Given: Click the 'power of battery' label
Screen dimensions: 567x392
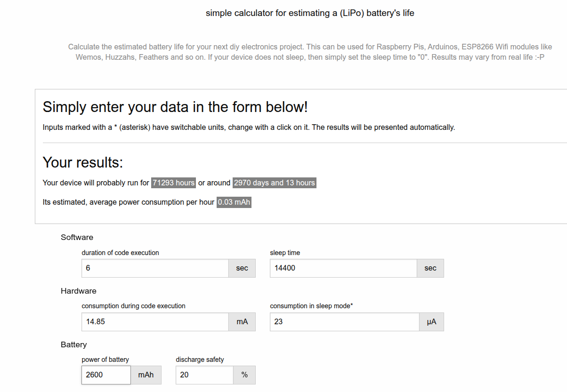Looking at the screenshot, I should point(105,360).
